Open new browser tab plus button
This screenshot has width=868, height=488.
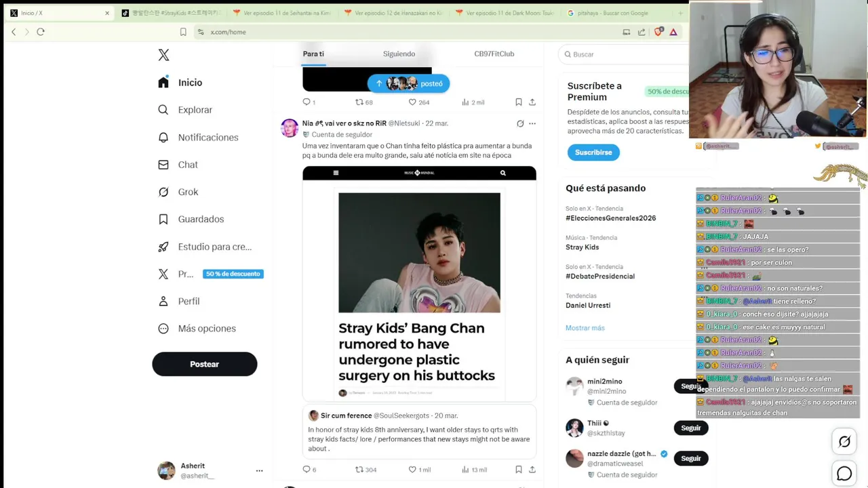tap(680, 13)
